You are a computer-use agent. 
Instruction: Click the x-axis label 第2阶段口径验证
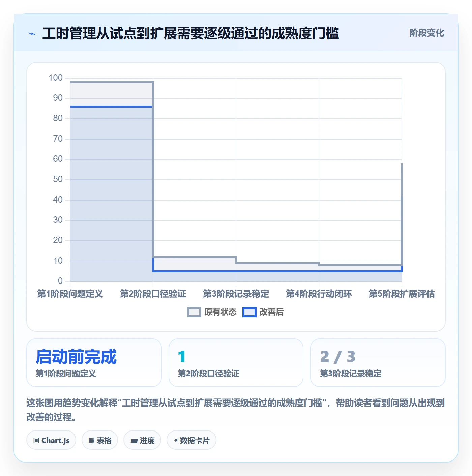pyautogui.click(x=153, y=294)
